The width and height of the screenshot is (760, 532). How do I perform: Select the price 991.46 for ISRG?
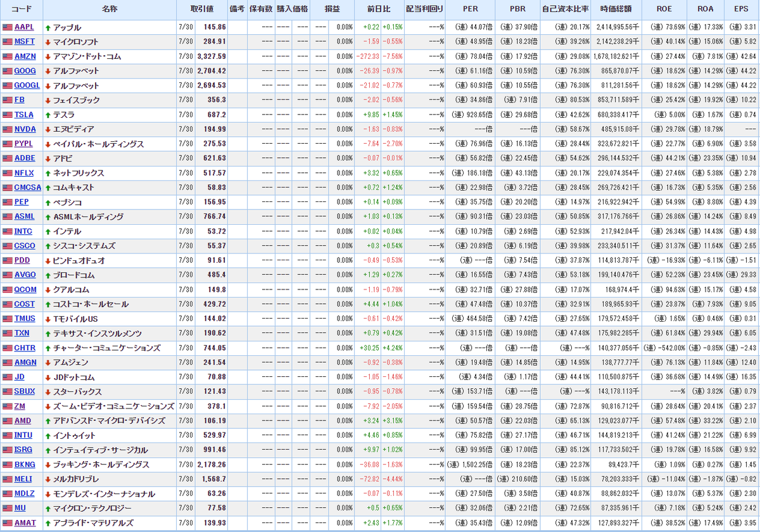pyautogui.click(x=215, y=450)
